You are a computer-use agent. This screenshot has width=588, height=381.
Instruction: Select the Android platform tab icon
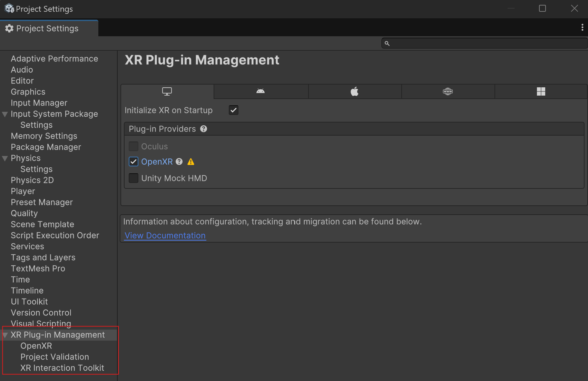pyautogui.click(x=261, y=91)
